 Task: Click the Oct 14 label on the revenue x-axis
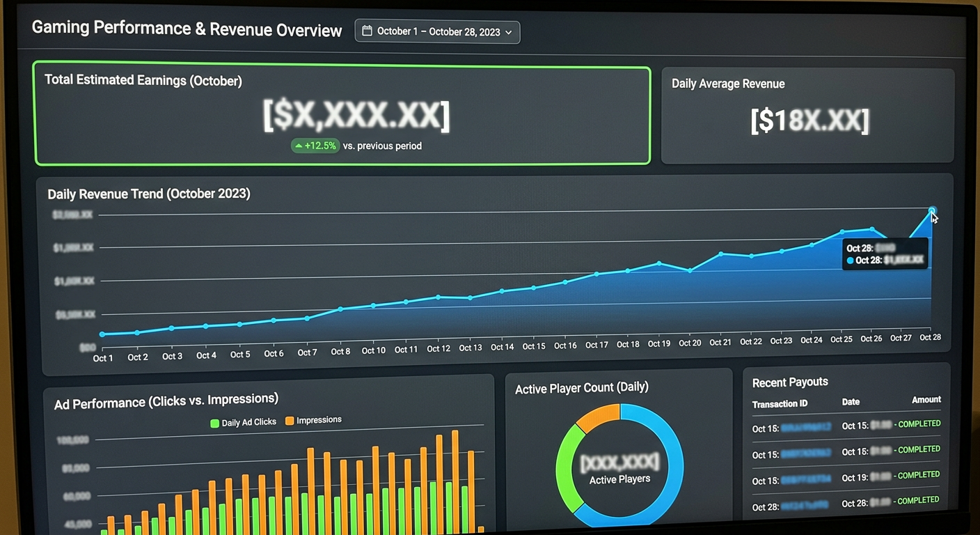point(502,347)
